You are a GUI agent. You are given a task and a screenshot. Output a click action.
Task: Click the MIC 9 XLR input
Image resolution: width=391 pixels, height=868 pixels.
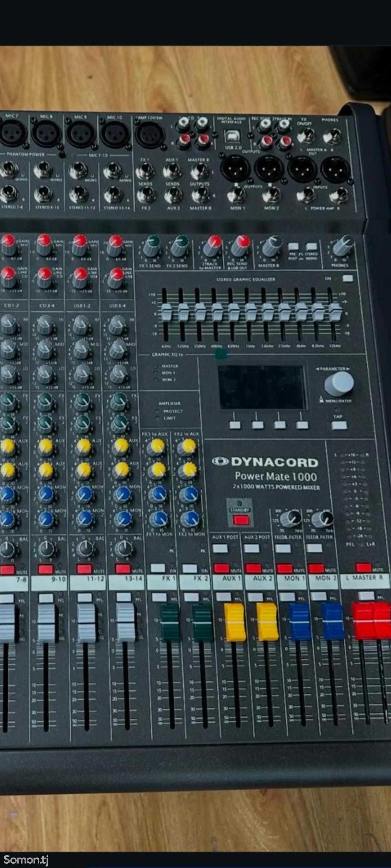pos(80,134)
